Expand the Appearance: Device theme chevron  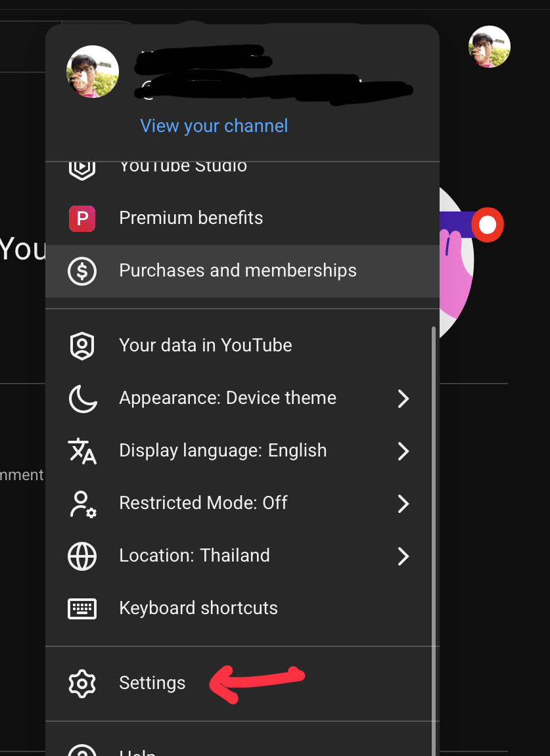pyautogui.click(x=403, y=399)
